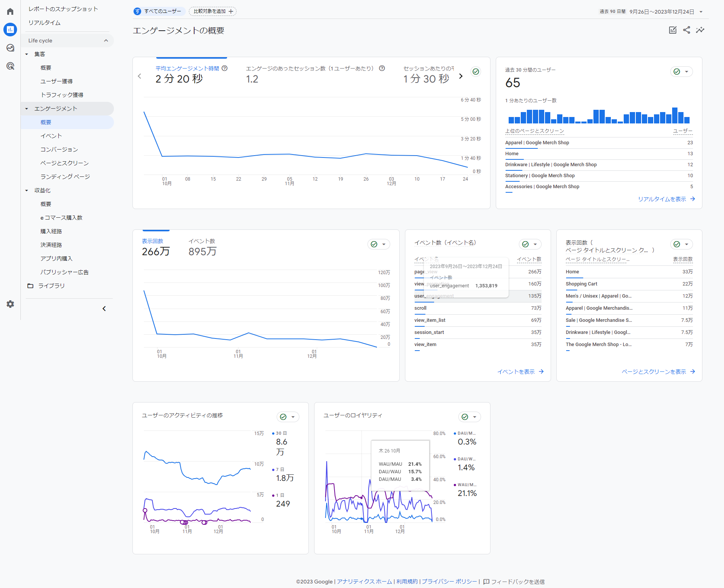Open Admin settings gear icon
Viewport: 724px width, 588px height.
[x=10, y=304]
